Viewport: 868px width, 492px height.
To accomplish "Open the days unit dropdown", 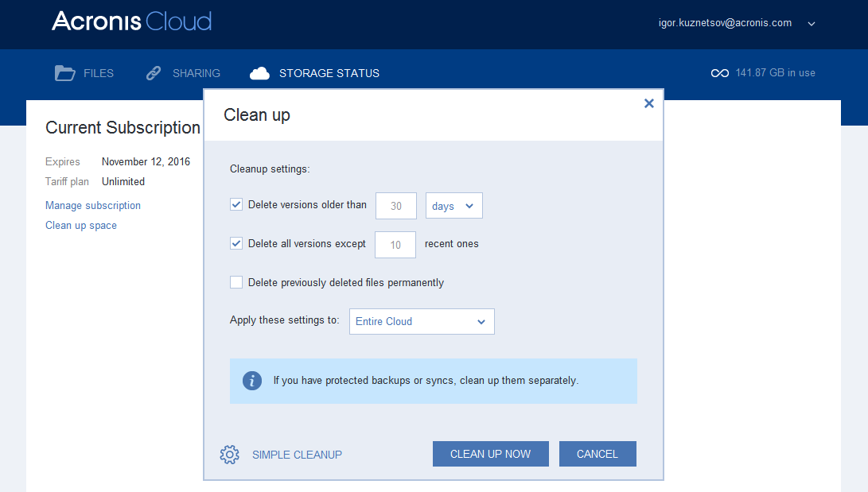I will [x=454, y=206].
